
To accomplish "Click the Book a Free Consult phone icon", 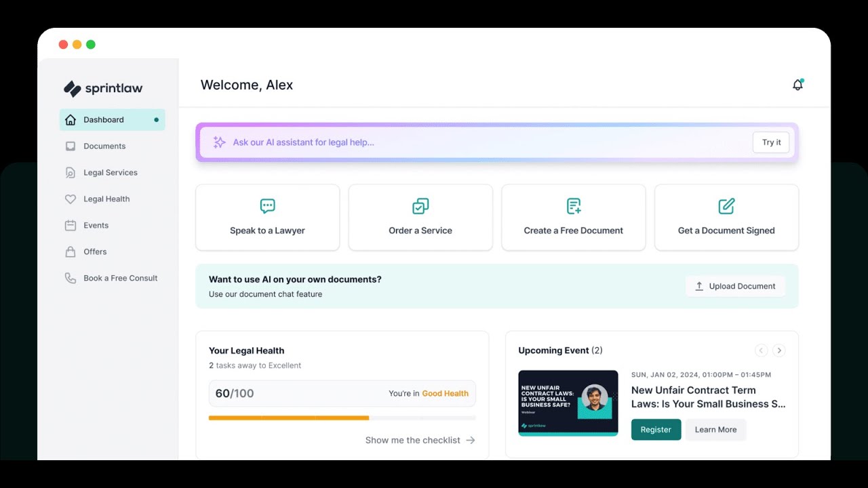I will (x=71, y=279).
